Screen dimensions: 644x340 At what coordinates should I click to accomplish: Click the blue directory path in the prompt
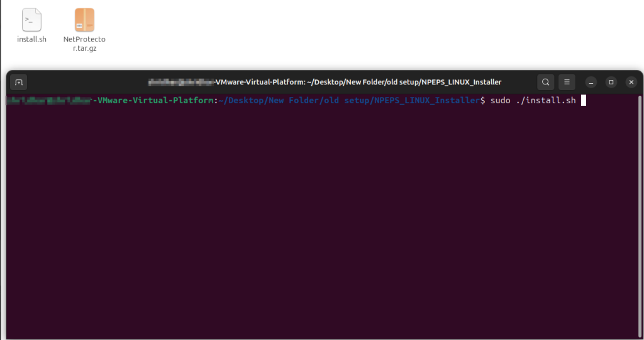coord(349,101)
